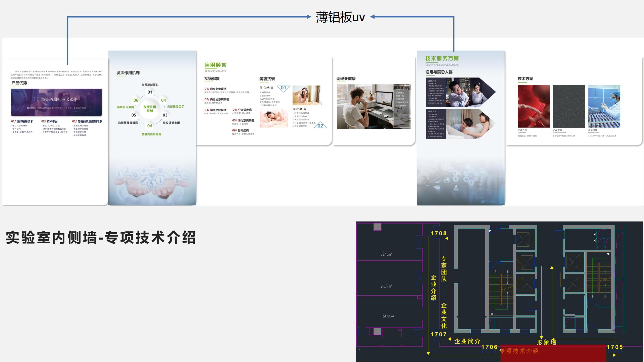Click the center 发挥作用机制 circle
The width and height of the screenshot is (644, 362).
150,109
